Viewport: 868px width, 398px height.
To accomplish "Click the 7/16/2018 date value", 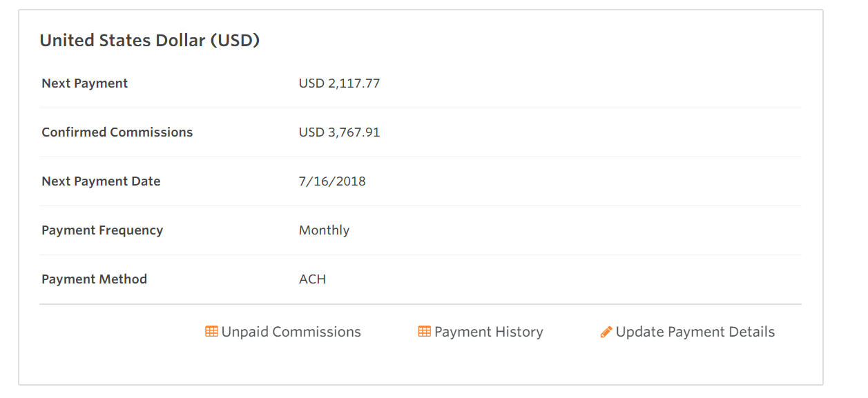I will click(332, 181).
